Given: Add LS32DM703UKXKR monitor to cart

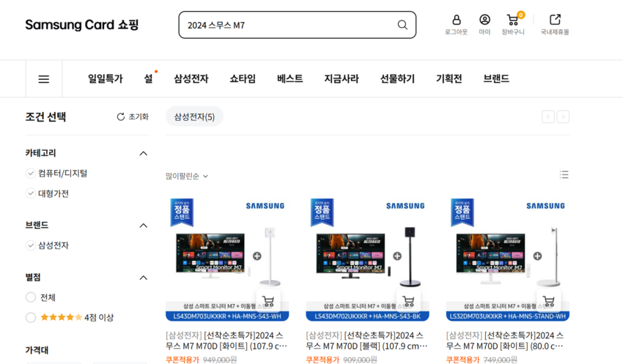Looking at the screenshot, I should (x=549, y=301).
